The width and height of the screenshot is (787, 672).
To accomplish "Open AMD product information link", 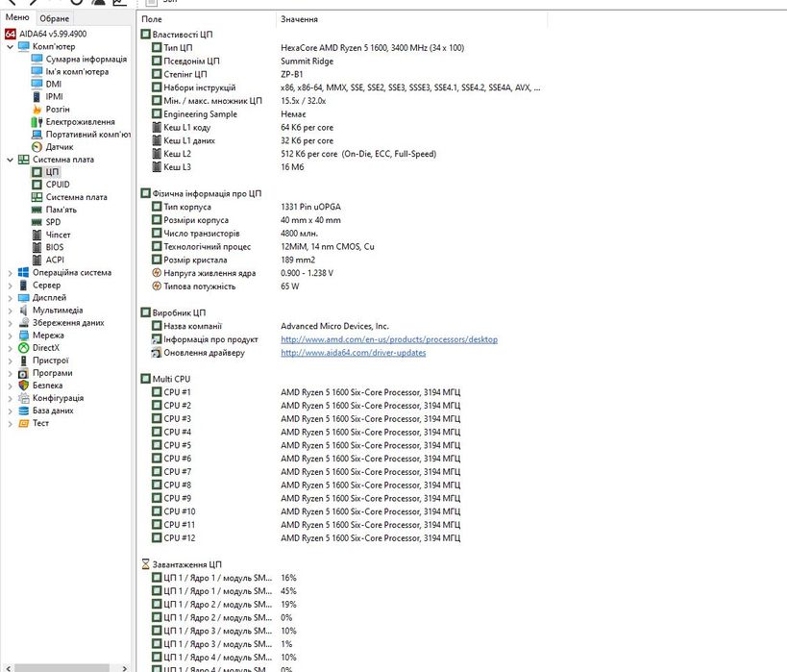I will coord(389,339).
